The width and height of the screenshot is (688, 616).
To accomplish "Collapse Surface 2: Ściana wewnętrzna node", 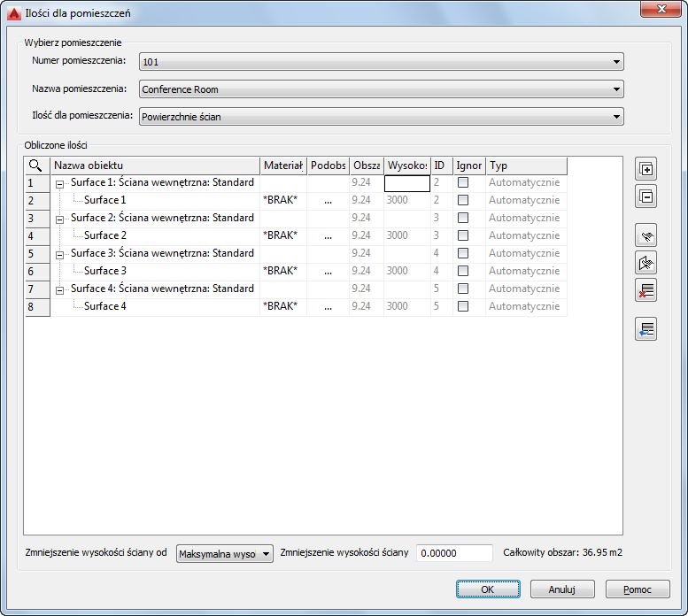I will pos(59,220).
